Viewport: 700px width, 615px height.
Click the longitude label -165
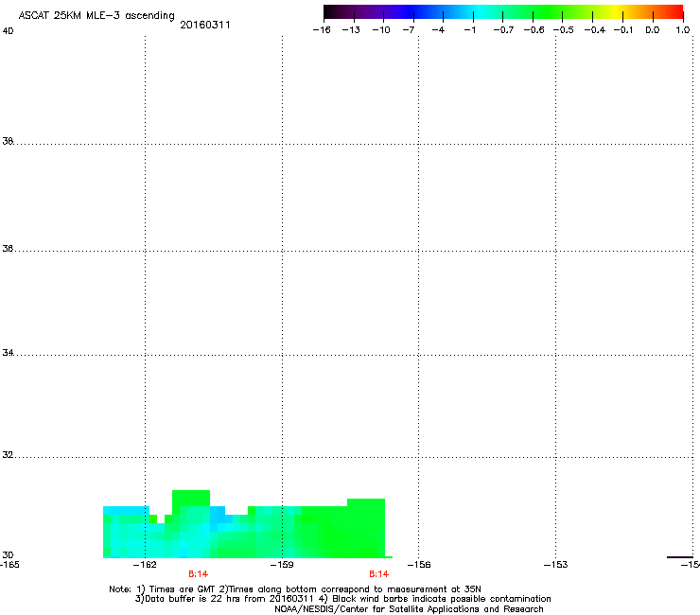(9, 565)
